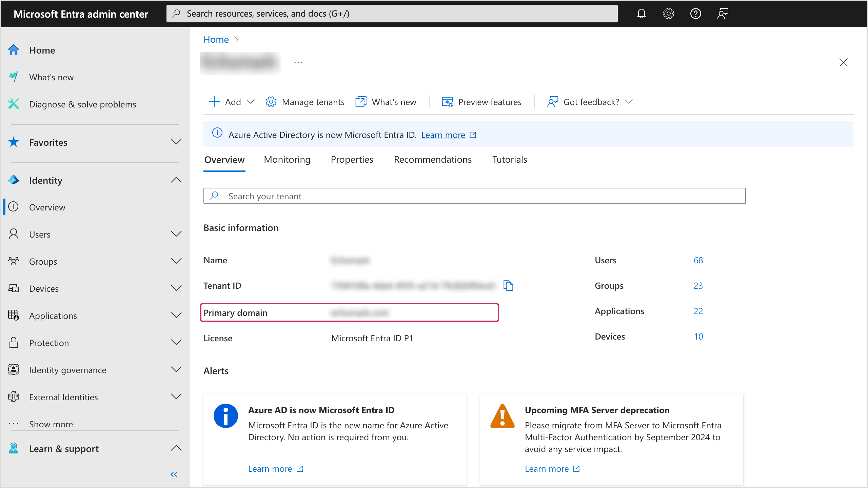Image resolution: width=868 pixels, height=488 pixels.
Task: Open the help question mark icon
Action: (695, 14)
